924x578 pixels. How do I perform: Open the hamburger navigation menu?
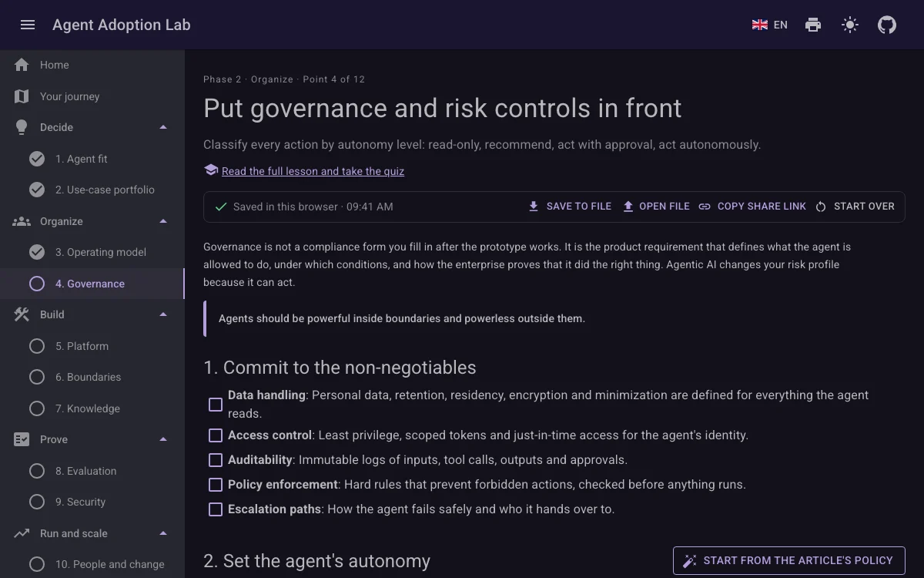click(28, 25)
